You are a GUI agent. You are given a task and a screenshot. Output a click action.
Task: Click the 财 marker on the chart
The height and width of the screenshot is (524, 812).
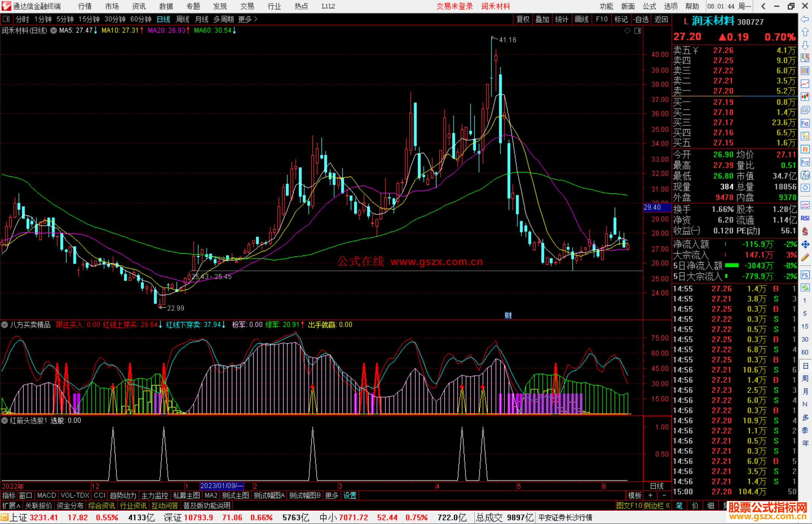coord(508,316)
